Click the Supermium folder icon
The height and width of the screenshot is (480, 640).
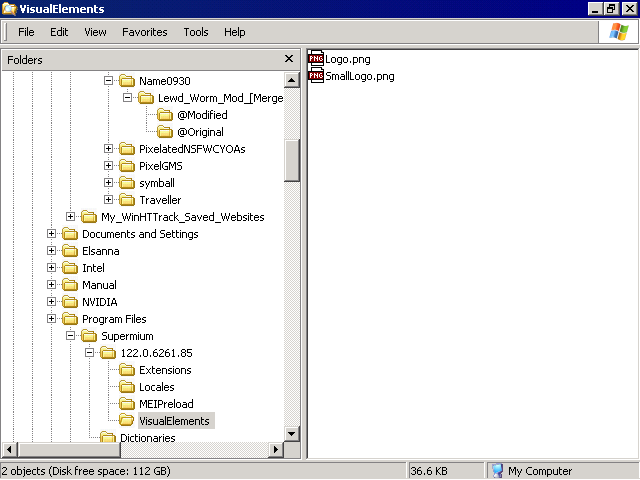(89, 336)
